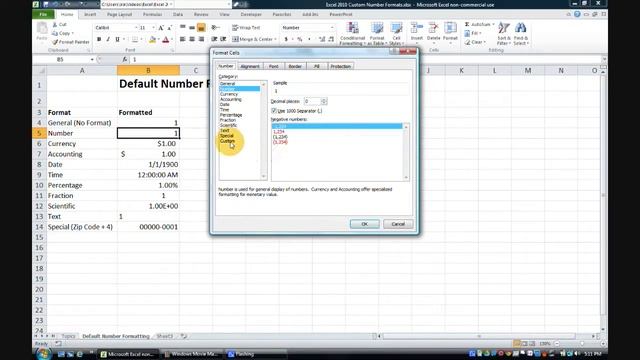Open Cell Styles gallery
The height and width of the screenshot is (360, 640).
pyautogui.click(x=396, y=33)
